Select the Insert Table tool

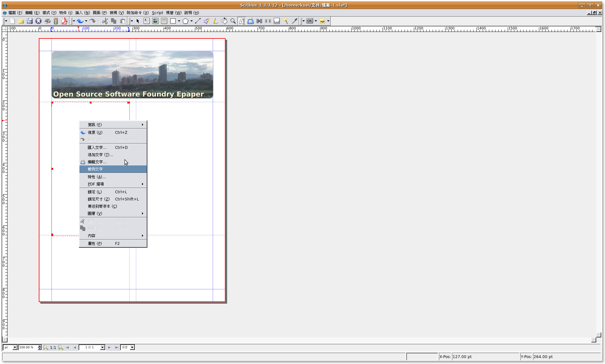tap(164, 21)
